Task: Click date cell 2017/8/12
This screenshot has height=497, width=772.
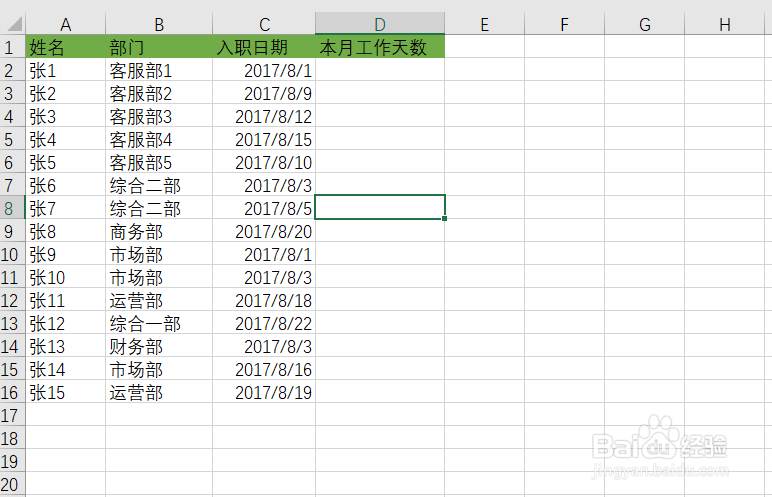Action: tap(264, 116)
